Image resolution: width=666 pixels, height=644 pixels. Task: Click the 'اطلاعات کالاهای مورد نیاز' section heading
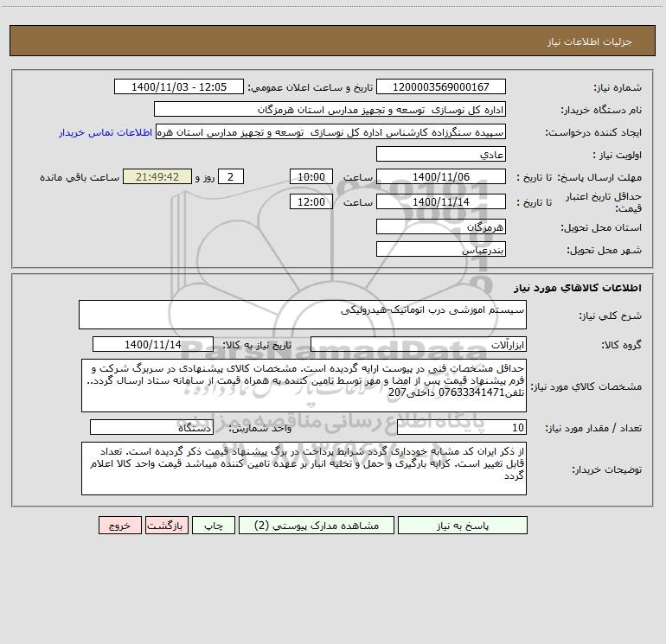[x=578, y=288]
